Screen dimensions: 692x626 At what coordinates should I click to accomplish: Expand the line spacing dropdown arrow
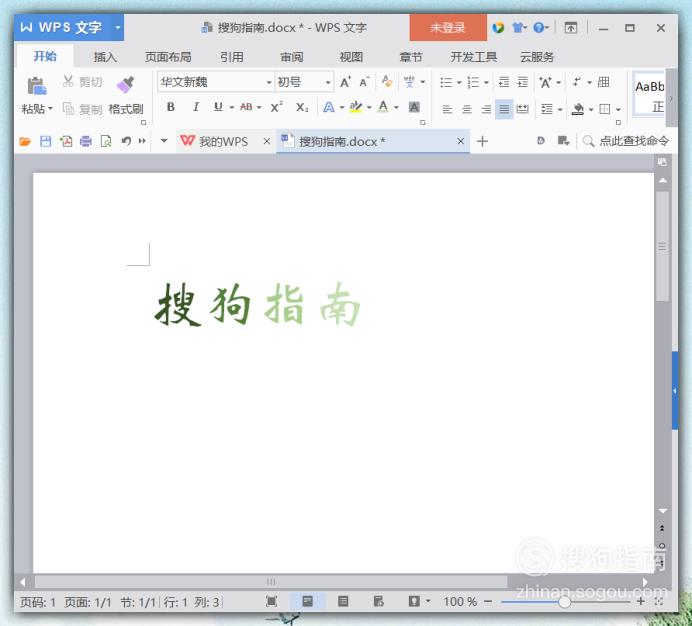[560, 109]
